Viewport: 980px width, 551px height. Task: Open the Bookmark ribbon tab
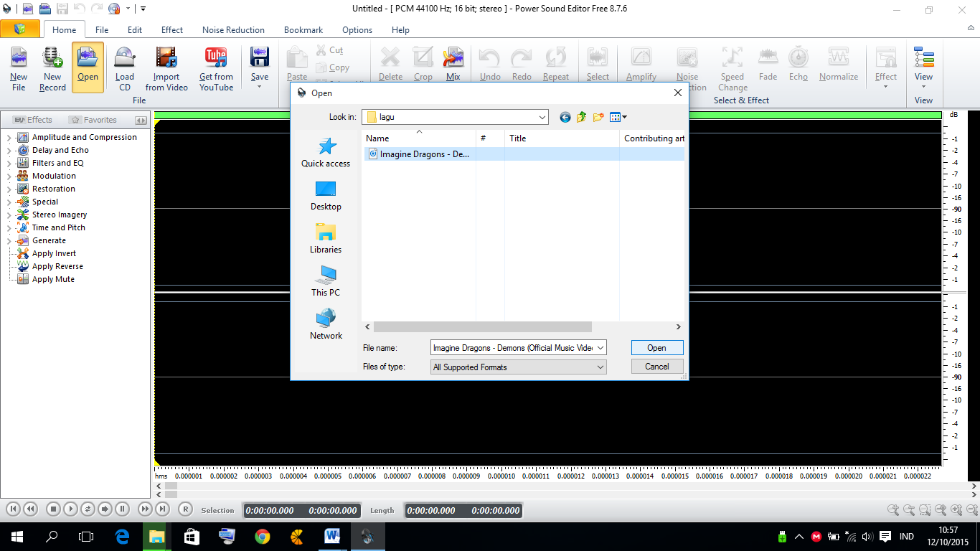click(x=303, y=30)
